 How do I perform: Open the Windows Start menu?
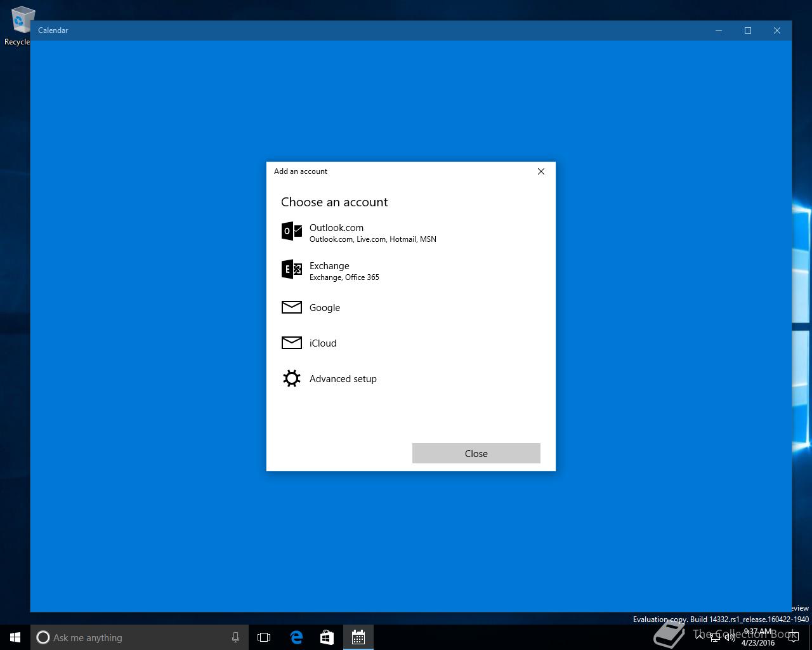point(15,637)
